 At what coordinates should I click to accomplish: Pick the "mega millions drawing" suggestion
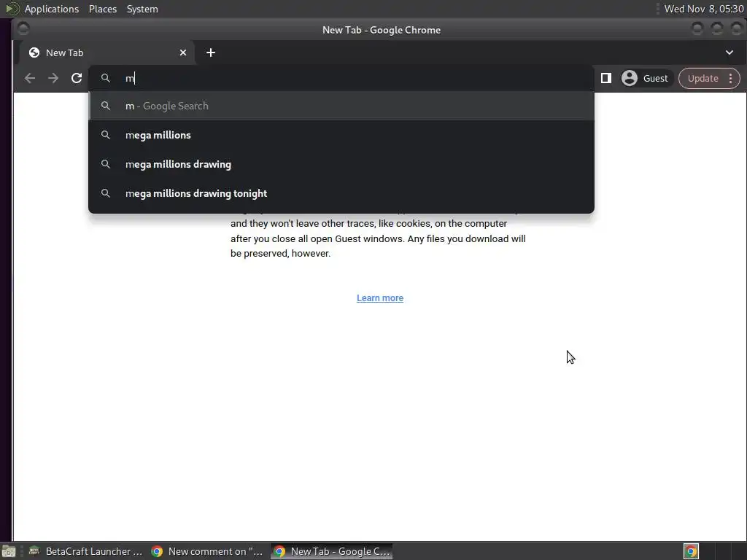341,164
